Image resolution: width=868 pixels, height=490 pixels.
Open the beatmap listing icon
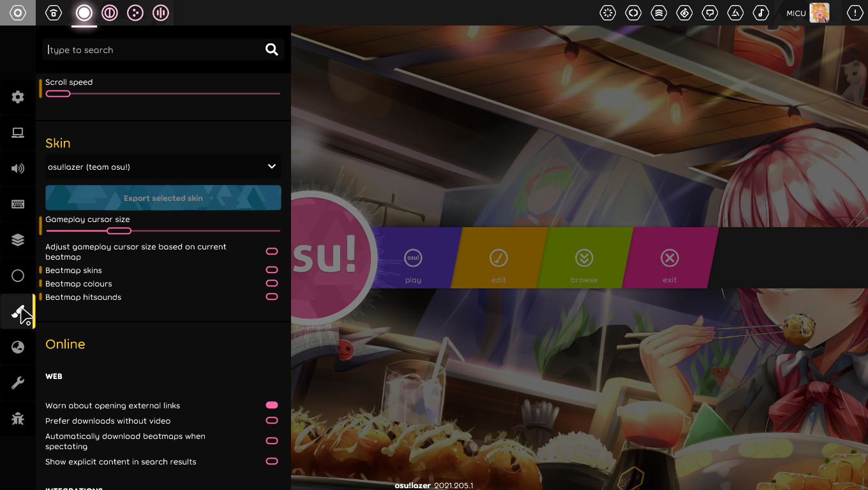coord(684,13)
